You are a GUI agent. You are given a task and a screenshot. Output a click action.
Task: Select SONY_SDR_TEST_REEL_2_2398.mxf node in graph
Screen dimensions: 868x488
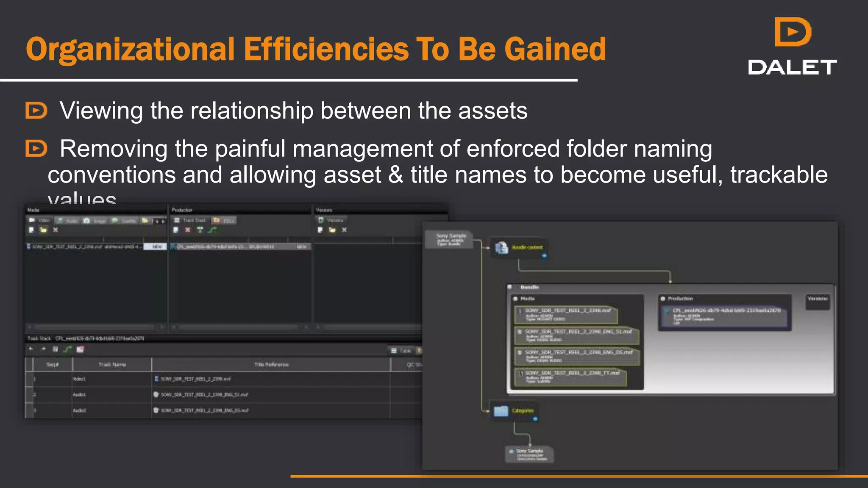click(566, 315)
